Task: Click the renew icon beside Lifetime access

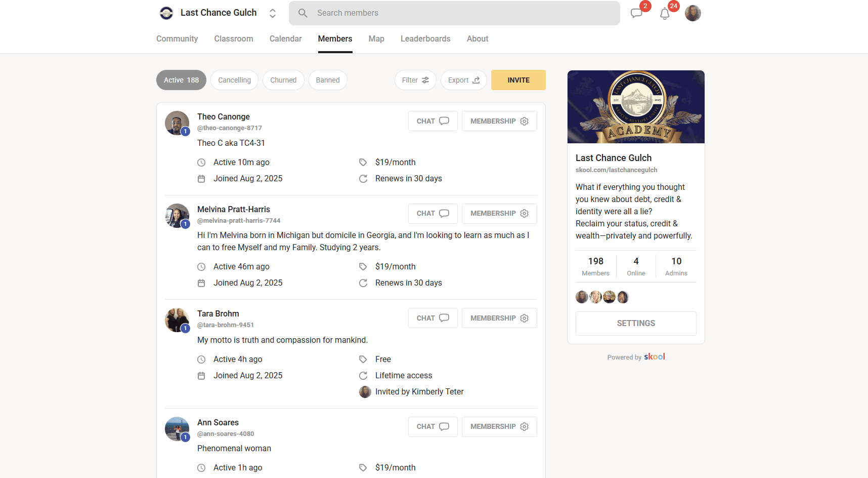Action: [x=363, y=376]
